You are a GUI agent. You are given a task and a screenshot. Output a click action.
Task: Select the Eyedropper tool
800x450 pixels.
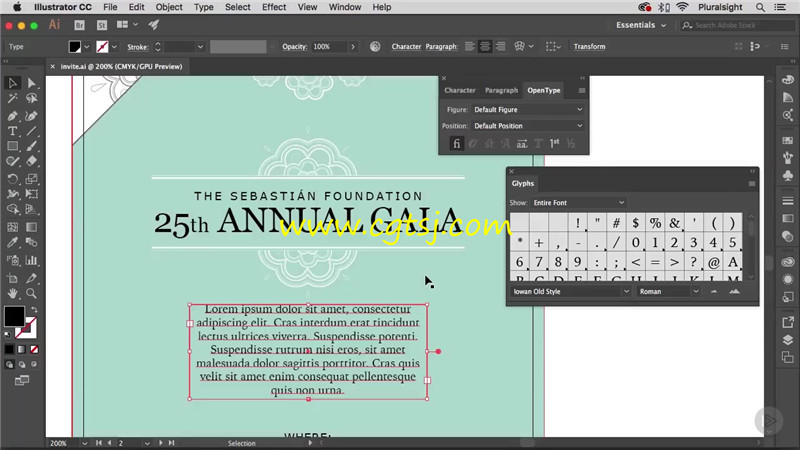(12, 242)
